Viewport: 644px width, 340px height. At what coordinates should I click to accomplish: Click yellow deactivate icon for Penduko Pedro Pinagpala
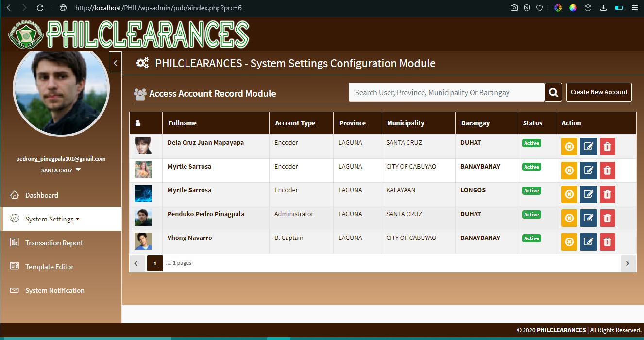(569, 218)
